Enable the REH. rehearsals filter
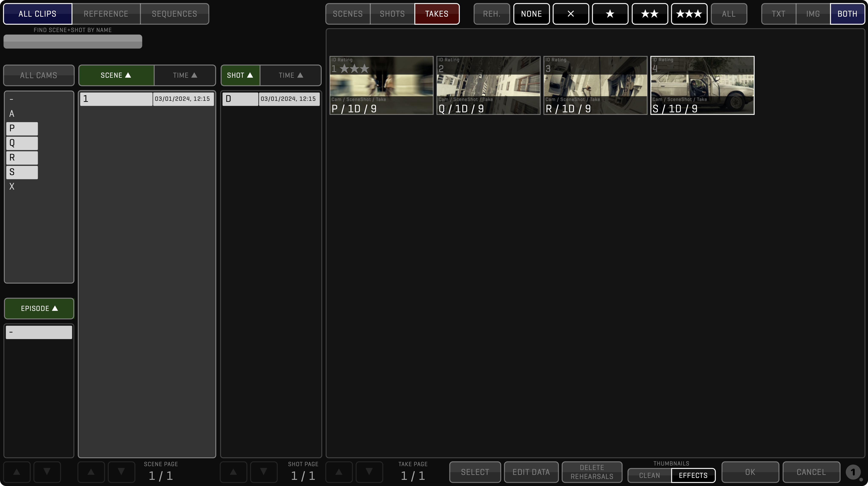This screenshot has width=868, height=486. [x=492, y=14]
